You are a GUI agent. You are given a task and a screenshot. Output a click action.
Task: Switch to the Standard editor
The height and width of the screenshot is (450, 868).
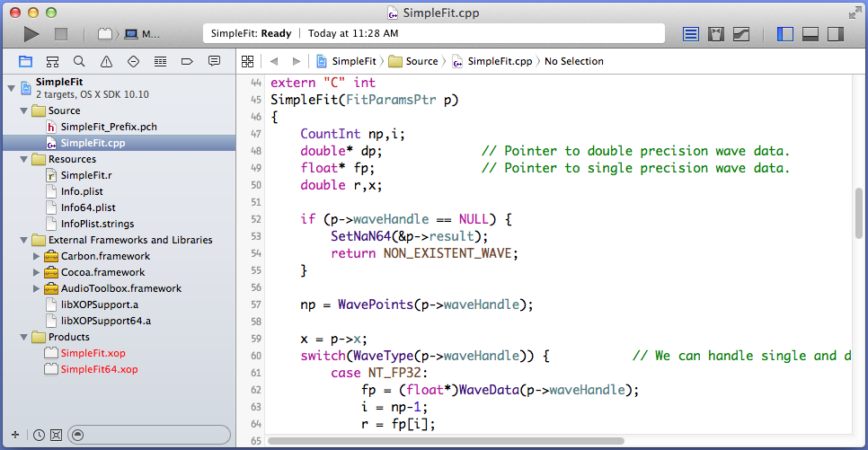click(691, 34)
